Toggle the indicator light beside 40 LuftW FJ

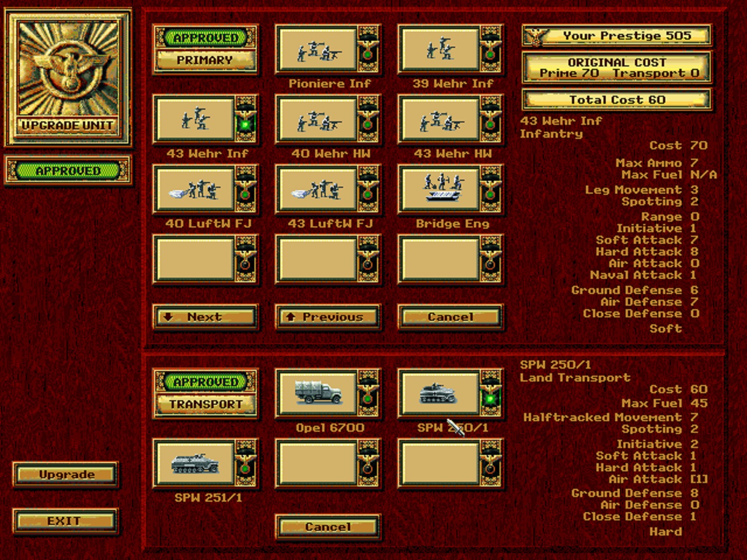click(x=246, y=195)
